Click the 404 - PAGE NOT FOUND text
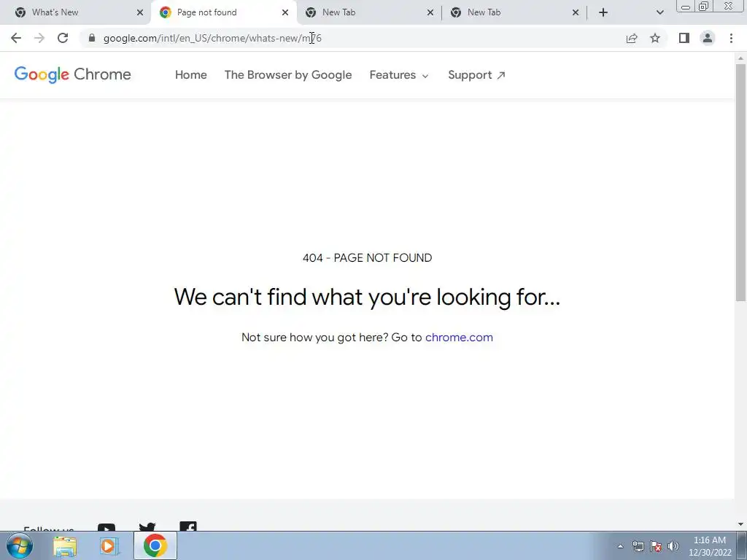 [368, 257]
